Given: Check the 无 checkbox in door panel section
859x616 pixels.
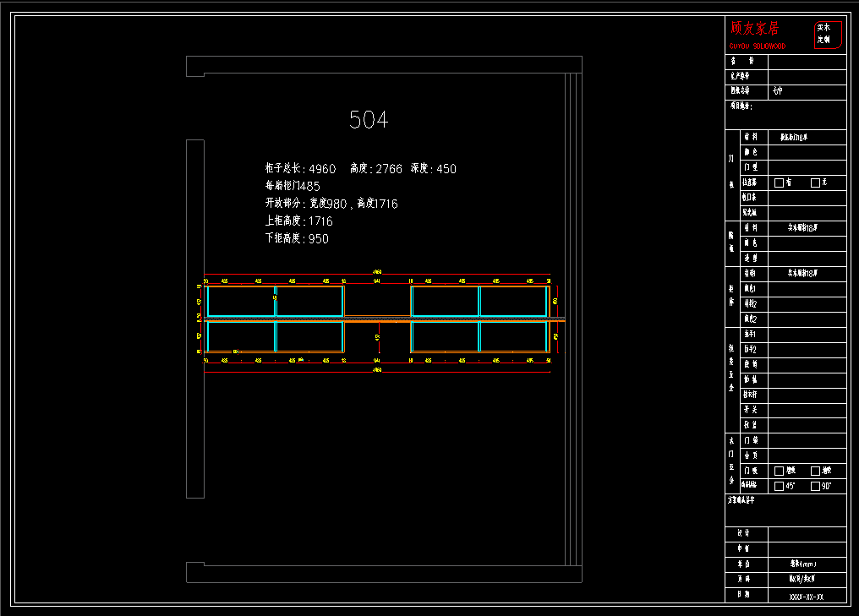Looking at the screenshot, I should [815, 183].
